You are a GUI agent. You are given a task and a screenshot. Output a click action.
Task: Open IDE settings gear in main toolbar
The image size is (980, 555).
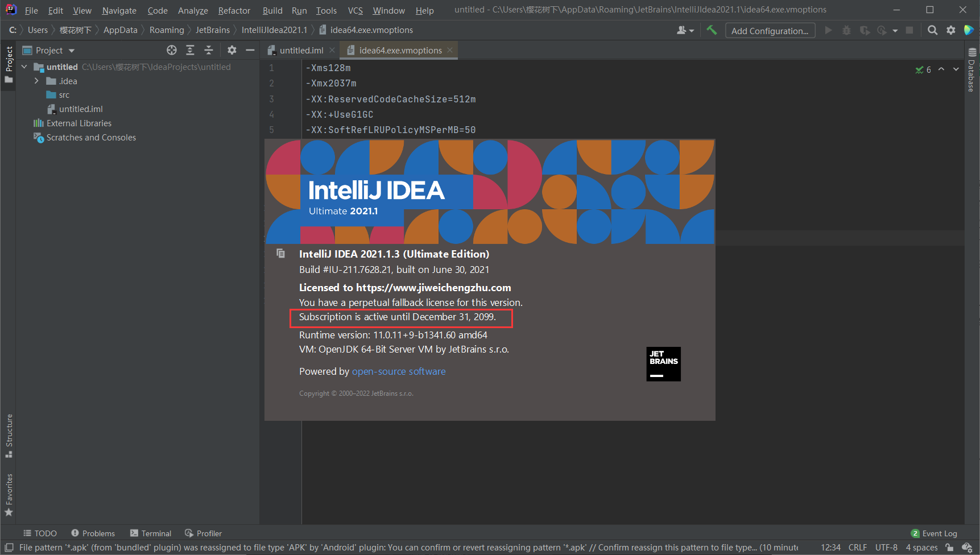point(951,30)
